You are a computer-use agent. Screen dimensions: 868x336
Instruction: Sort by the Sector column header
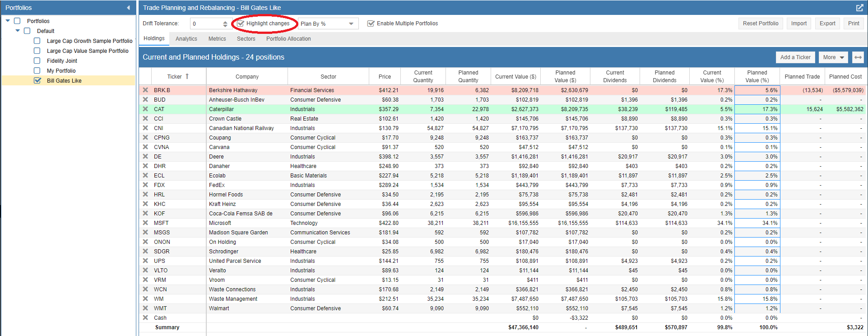pos(328,76)
